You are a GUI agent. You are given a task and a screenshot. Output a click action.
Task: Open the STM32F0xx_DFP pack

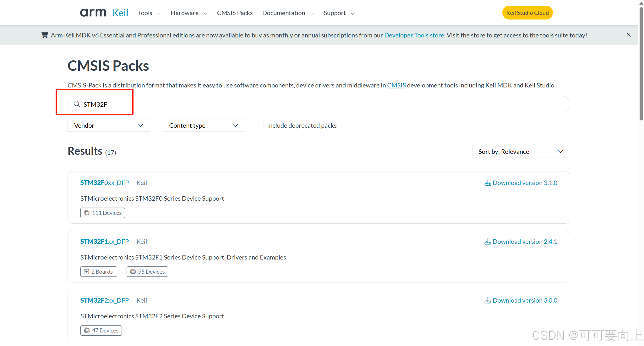pos(105,183)
